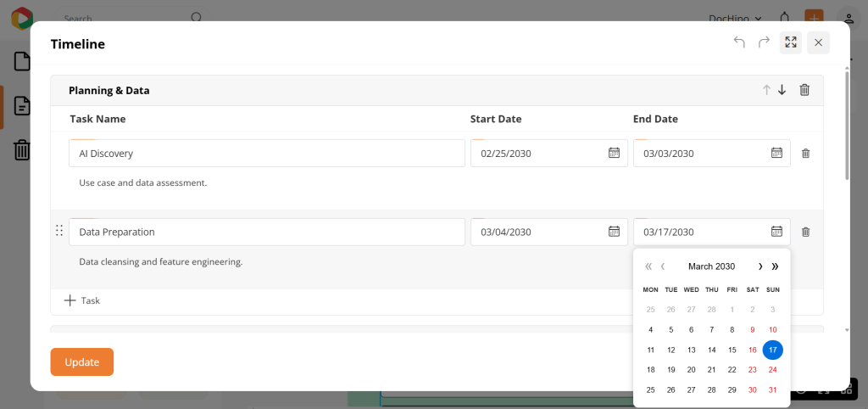Add a new task with + Task
Image resolution: width=868 pixels, height=409 pixels.
[82, 300]
